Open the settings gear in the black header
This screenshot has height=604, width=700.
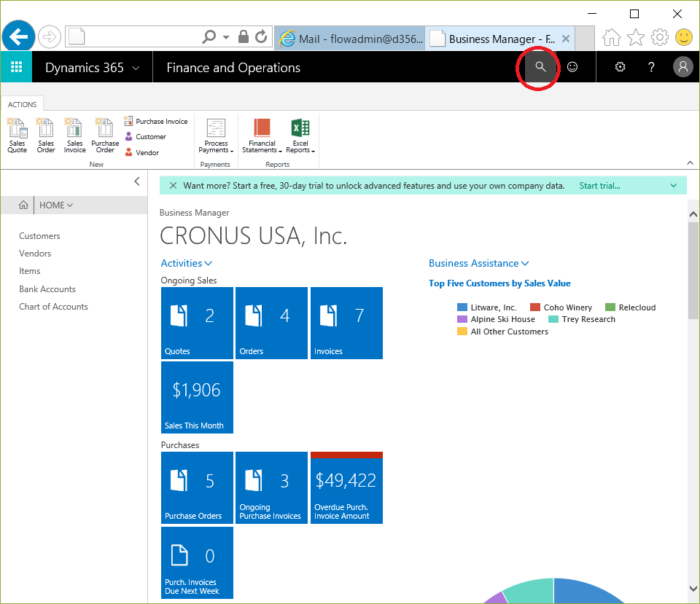[620, 67]
